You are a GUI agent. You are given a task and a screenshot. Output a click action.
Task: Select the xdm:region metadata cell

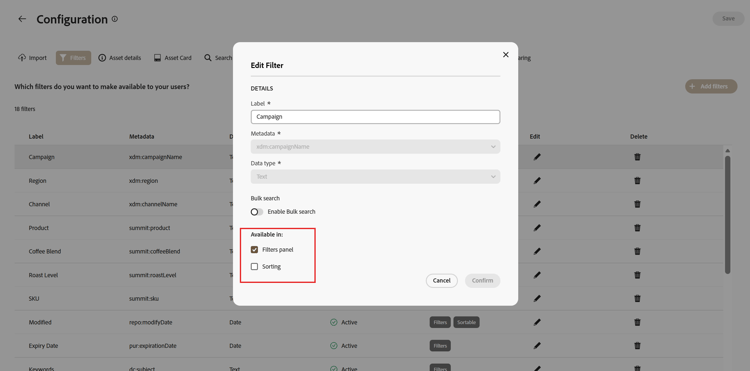(x=143, y=181)
